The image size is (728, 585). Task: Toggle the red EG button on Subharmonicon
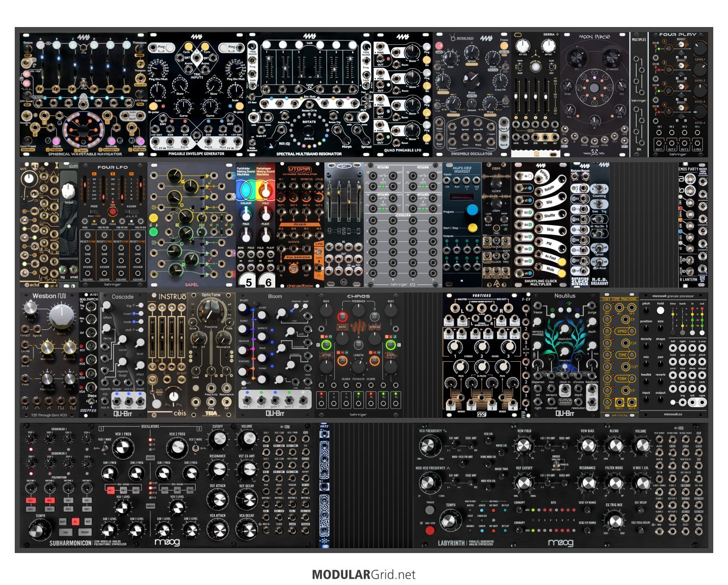(75, 522)
